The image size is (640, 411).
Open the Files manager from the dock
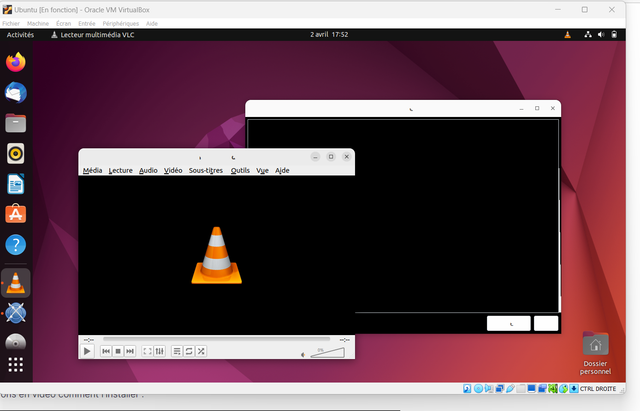pyautogui.click(x=16, y=123)
